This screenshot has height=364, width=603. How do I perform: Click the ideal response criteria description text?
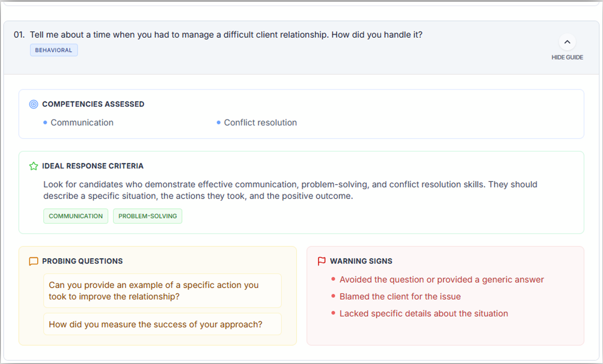[290, 190]
